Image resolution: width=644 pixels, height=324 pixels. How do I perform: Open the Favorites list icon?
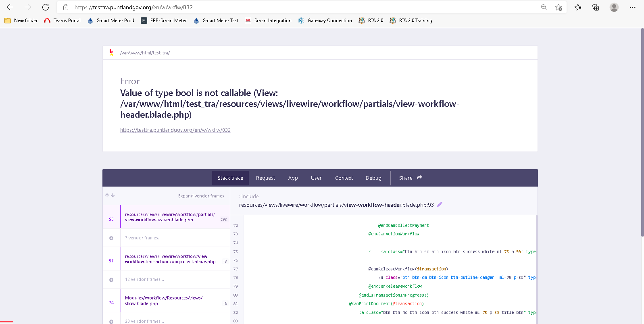578,7
